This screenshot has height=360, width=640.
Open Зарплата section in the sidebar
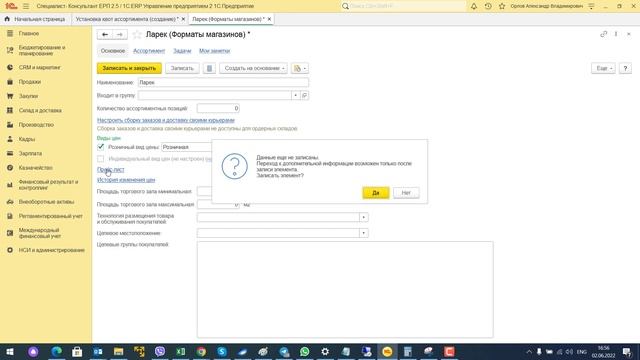coord(30,153)
